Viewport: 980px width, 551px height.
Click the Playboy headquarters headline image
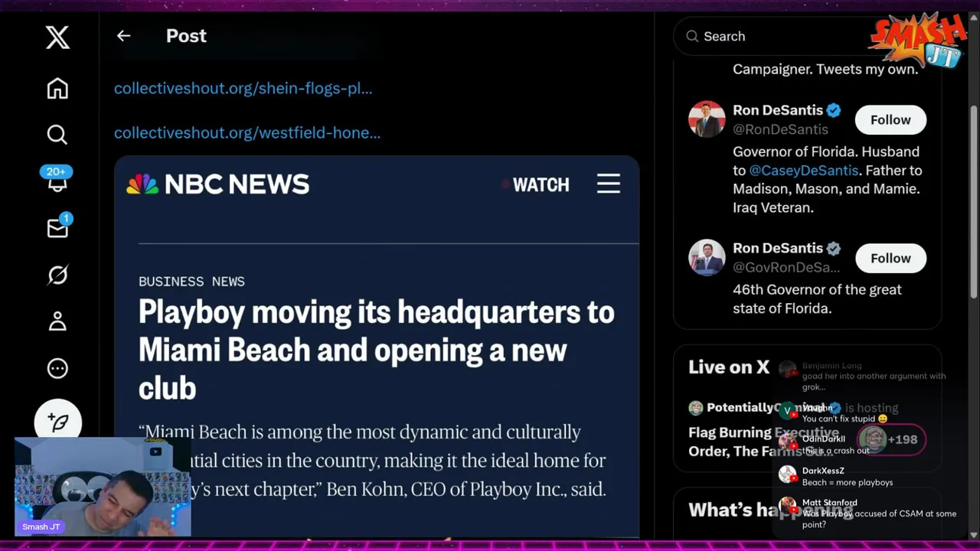pos(377,346)
